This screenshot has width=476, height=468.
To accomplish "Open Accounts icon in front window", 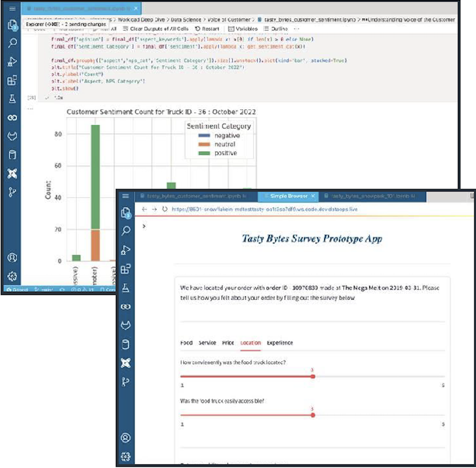I will (126, 438).
